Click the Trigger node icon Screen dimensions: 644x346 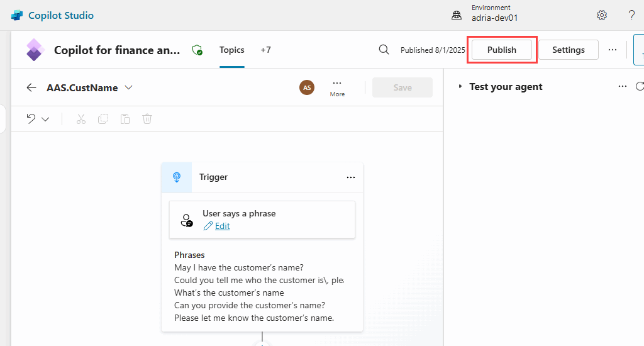pyautogui.click(x=177, y=177)
